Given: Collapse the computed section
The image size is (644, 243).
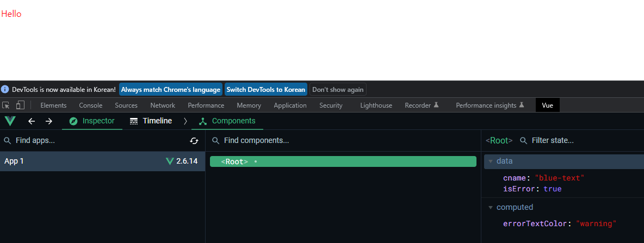Looking at the screenshot, I should pos(491,207).
